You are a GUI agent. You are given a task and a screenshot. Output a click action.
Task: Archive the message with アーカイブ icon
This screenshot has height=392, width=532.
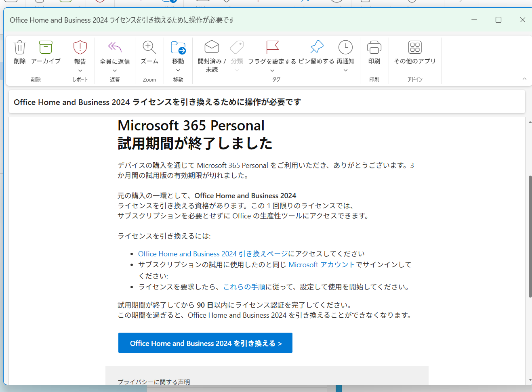coord(46,47)
